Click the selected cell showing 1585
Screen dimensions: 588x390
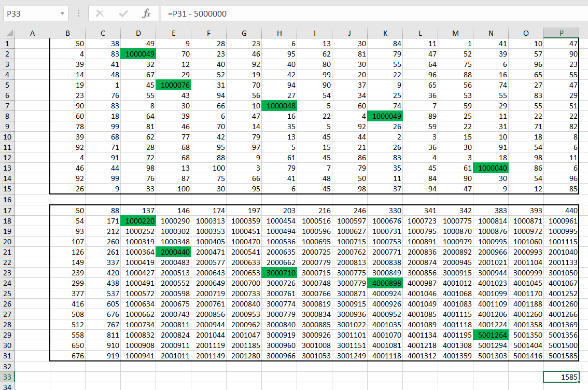click(562, 377)
